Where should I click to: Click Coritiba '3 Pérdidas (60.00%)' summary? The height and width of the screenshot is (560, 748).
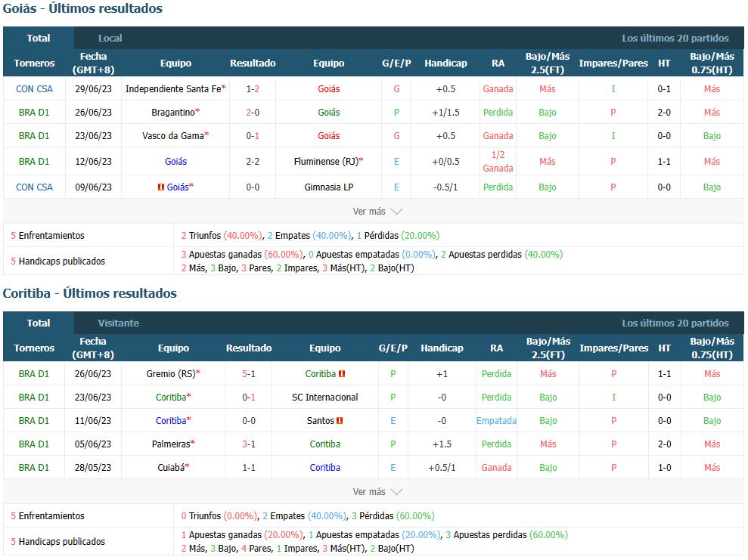point(393,516)
